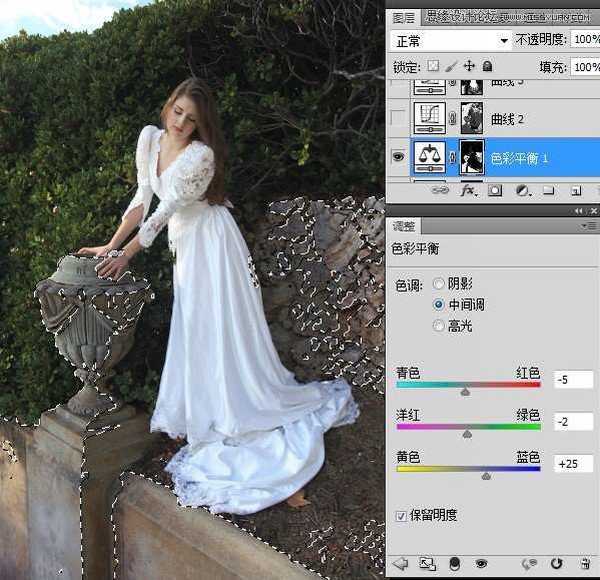Select the 阴影 tone radio button
This screenshot has width=600, height=580.
click(438, 283)
